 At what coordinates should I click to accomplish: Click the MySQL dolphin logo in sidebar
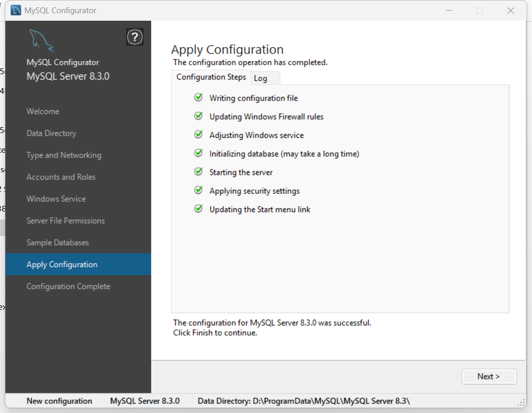click(x=41, y=41)
